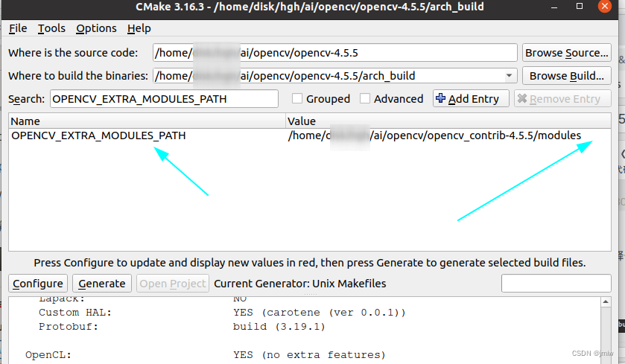
Task: Close the CMake window
Action: pyautogui.click(x=605, y=7)
